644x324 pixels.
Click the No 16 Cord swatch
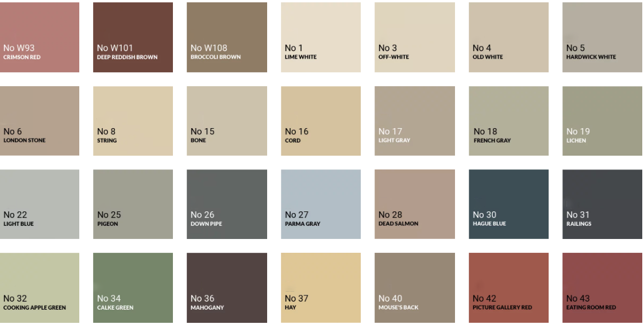(321, 121)
